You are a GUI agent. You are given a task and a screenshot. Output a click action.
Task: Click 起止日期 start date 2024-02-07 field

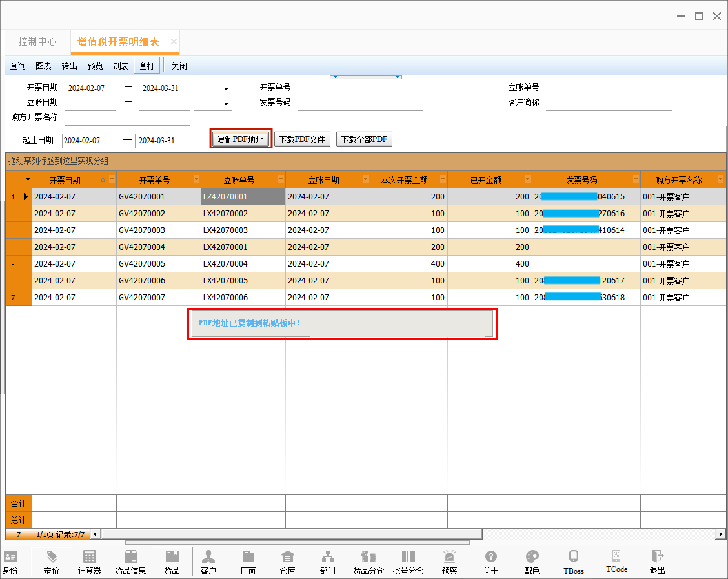point(92,141)
